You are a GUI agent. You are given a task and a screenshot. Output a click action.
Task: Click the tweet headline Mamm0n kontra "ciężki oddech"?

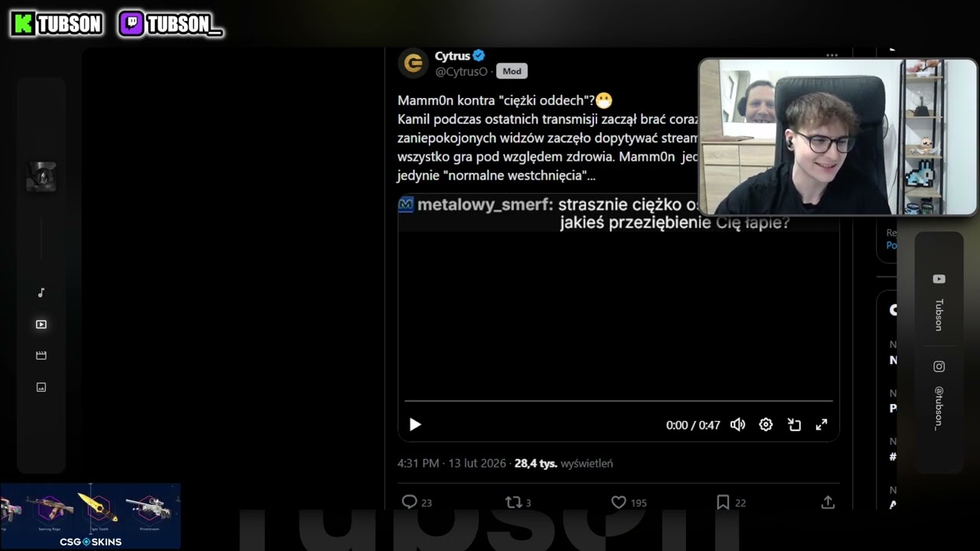(x=496, y=100)
